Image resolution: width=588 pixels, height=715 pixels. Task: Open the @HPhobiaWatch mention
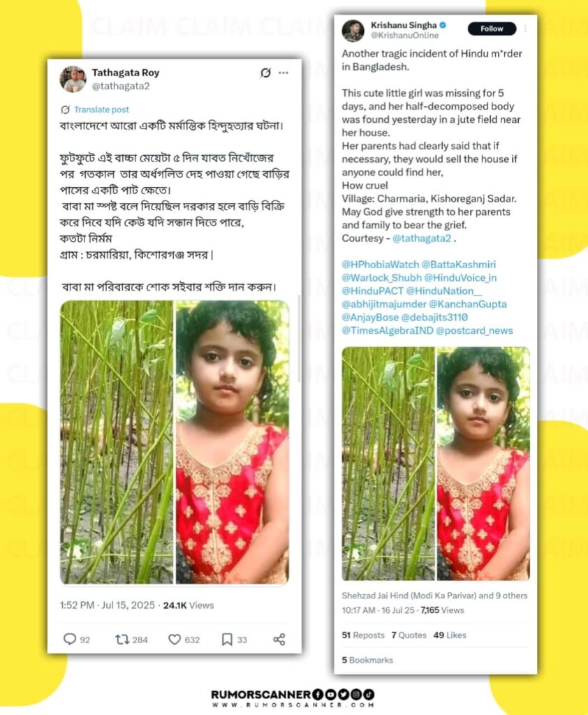pyautogui.click(x=380, y=265)
